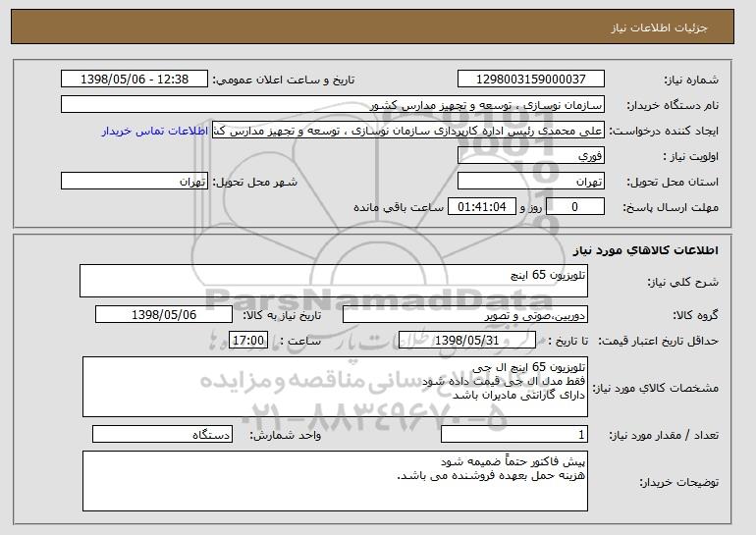Image resolution: width=756 pixels, height=535 pixels.
Task: Click the buyer organization name field
Action: [x=333, y=105]
